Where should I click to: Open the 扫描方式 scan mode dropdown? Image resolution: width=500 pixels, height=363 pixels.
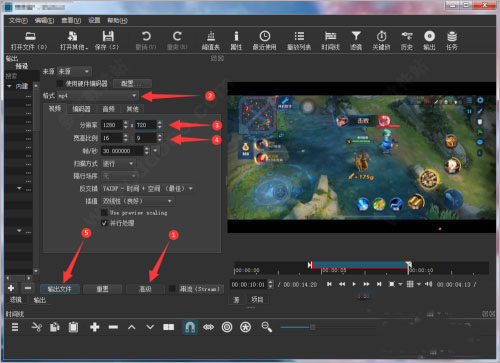[118, 163]
